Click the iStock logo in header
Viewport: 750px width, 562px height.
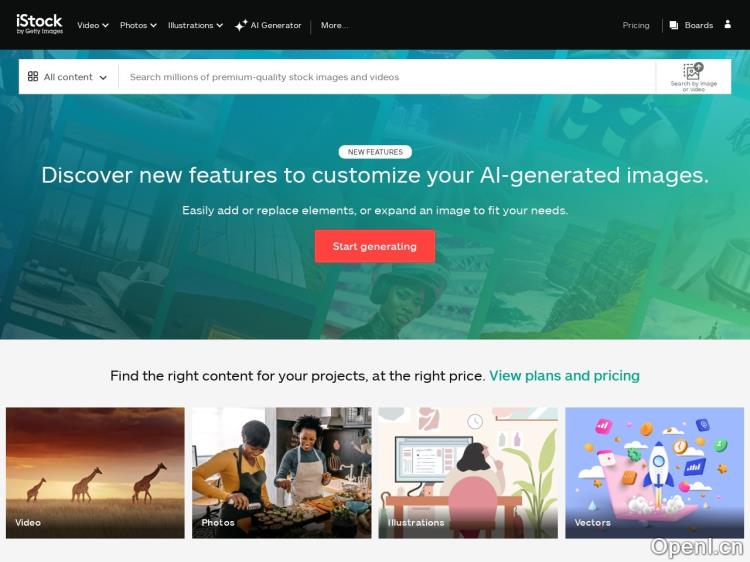39,24
